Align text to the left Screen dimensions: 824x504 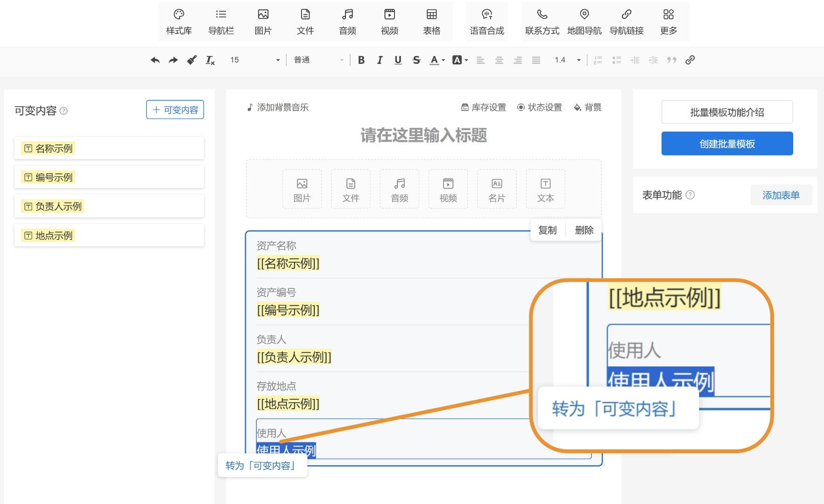click(x=480, y=60)
